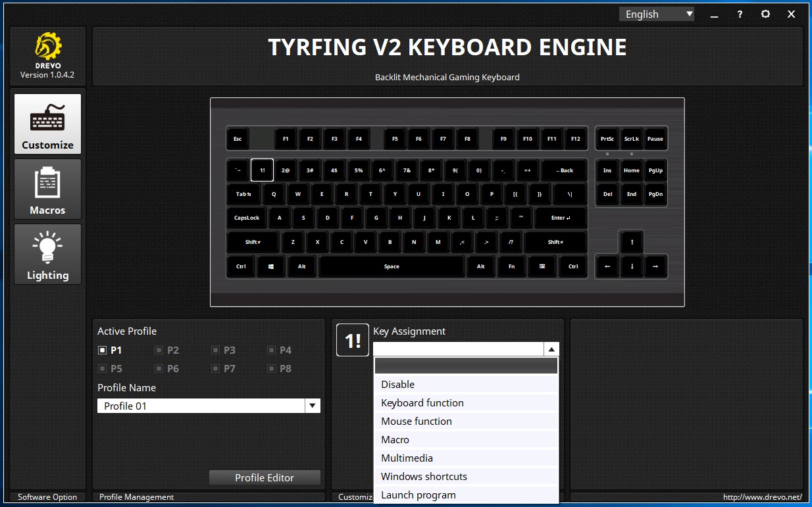Select the F1 key on keyboard
The height and width of the screenshot is (507, 812).
pyautogui.click(x=286, y=139)
